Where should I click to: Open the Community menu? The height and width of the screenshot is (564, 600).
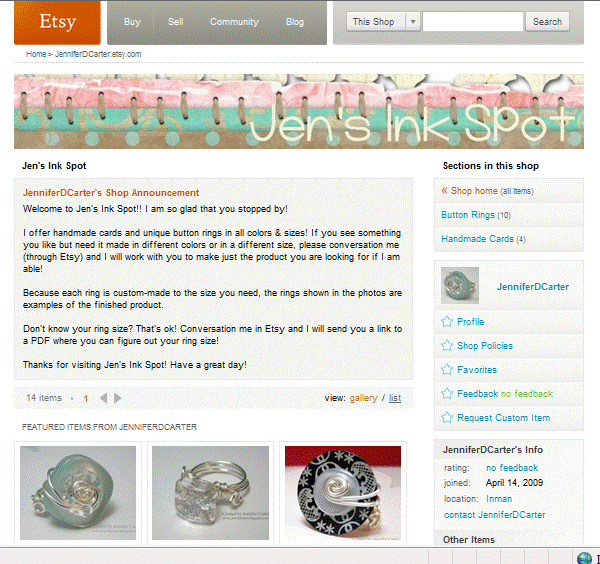pyautogui.click(x=234, y=22)
